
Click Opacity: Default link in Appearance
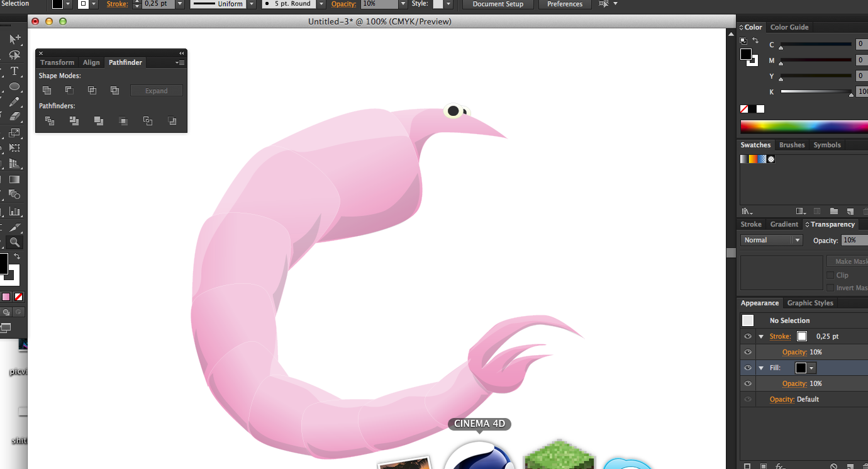[794, 399]
